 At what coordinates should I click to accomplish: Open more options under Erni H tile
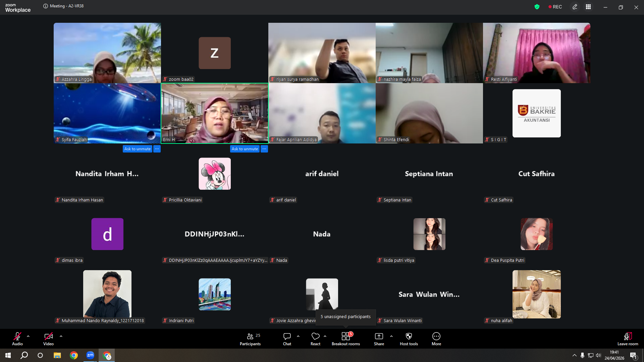pos(264,149)
